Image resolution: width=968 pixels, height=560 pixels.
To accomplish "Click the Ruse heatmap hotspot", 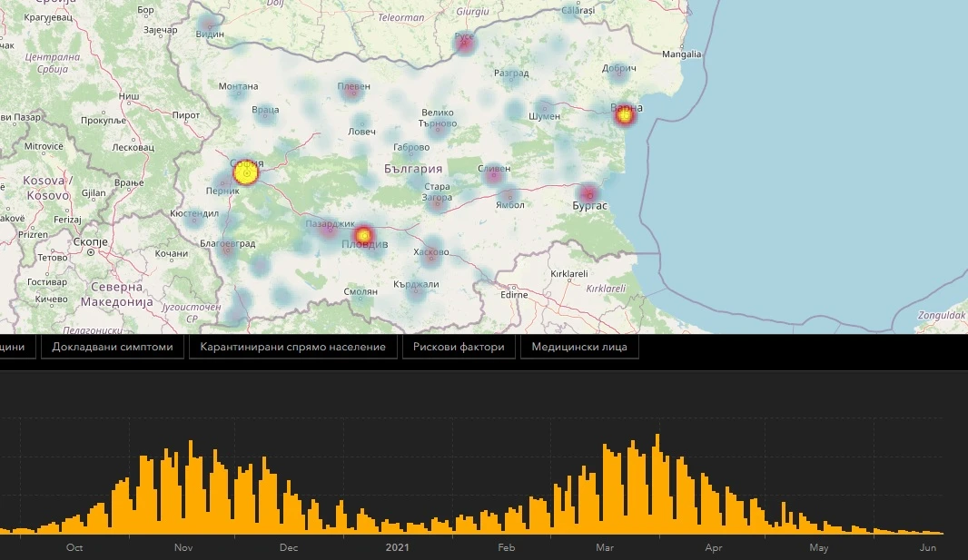I will point(465,43).
